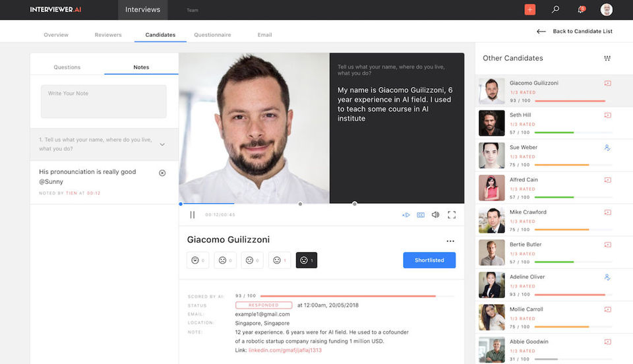Open Seth Hill's candidate photo
The image size is (633, 364).
tap(491, 123)
